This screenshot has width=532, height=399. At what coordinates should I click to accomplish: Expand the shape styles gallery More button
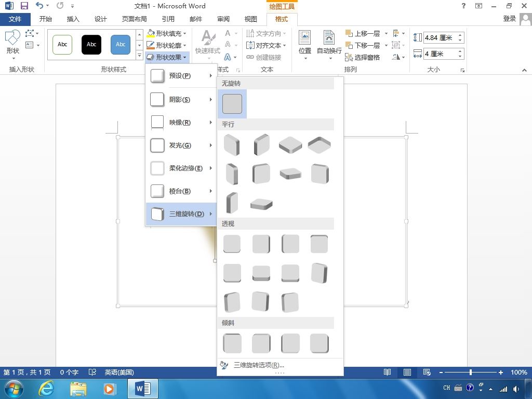click(139, 55)
